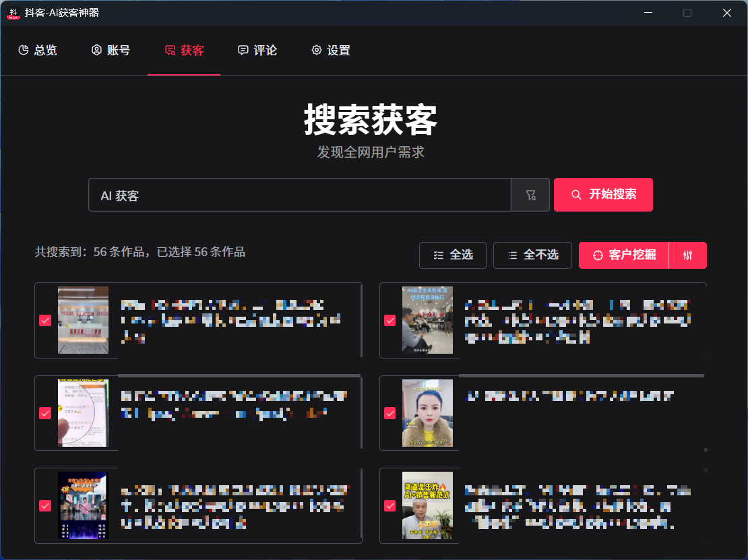Switch to the 账号 tab

(x=111, y=50)
